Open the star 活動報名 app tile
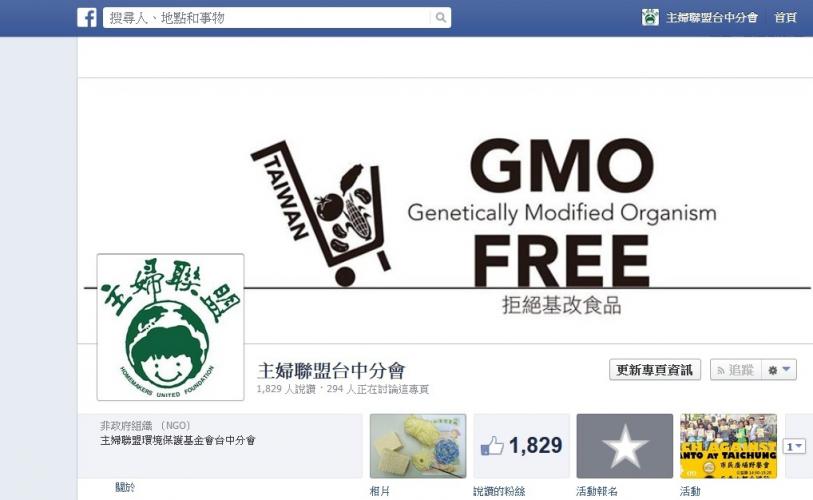The image size is (813, 500). [624, 446]
